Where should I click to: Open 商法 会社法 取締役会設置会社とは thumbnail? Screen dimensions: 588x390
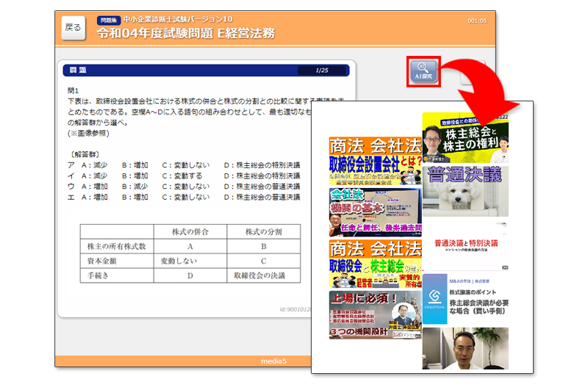tap(376, 161)
